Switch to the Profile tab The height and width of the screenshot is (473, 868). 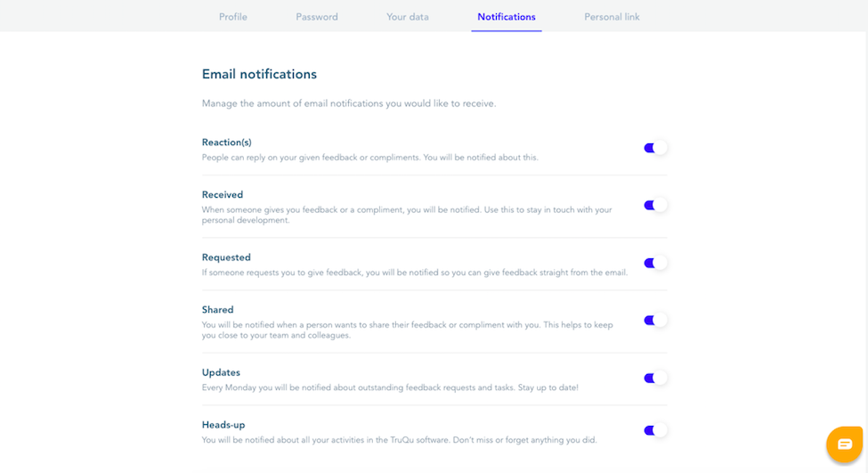point(233,17)
